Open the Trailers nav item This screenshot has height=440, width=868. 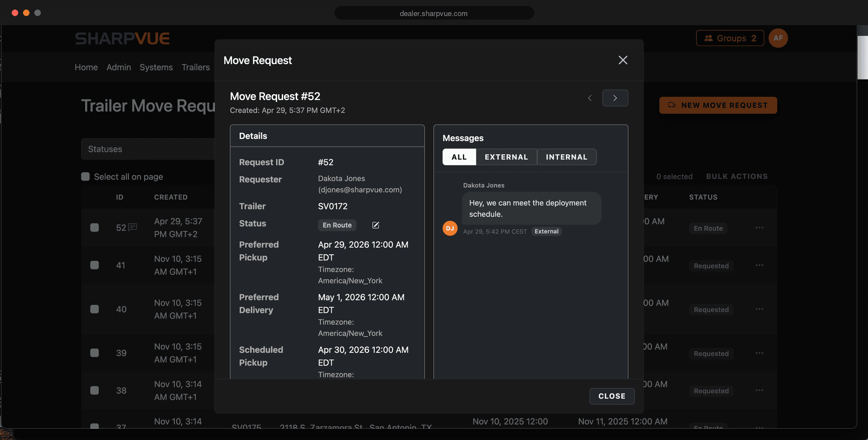click(x=195, y=67)
